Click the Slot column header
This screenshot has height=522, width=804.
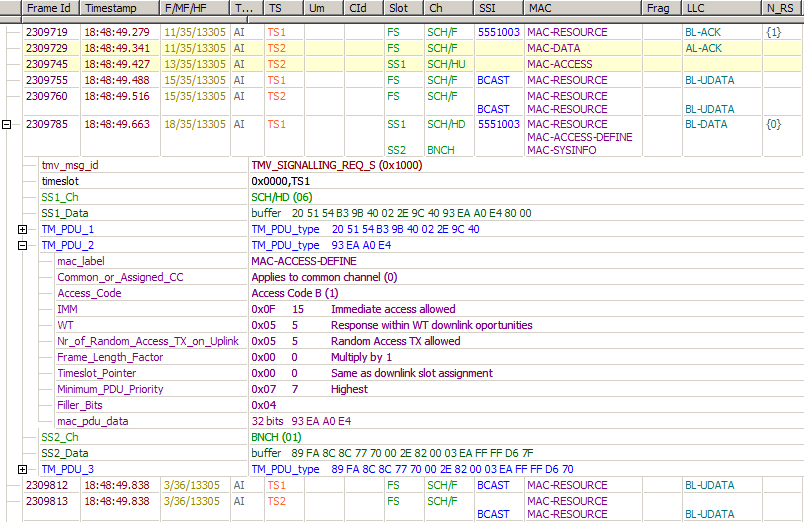point(400,8)
